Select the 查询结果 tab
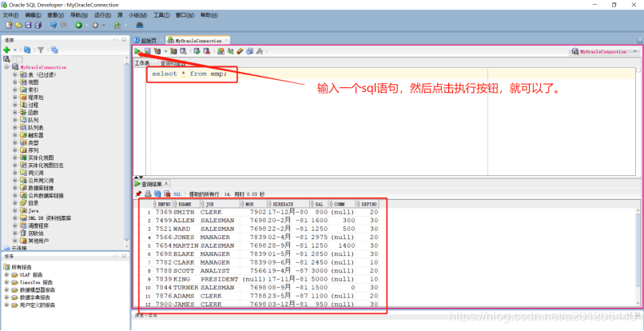Image resolution: width=644 pixels, height=331 pixels. pos(152,184)
